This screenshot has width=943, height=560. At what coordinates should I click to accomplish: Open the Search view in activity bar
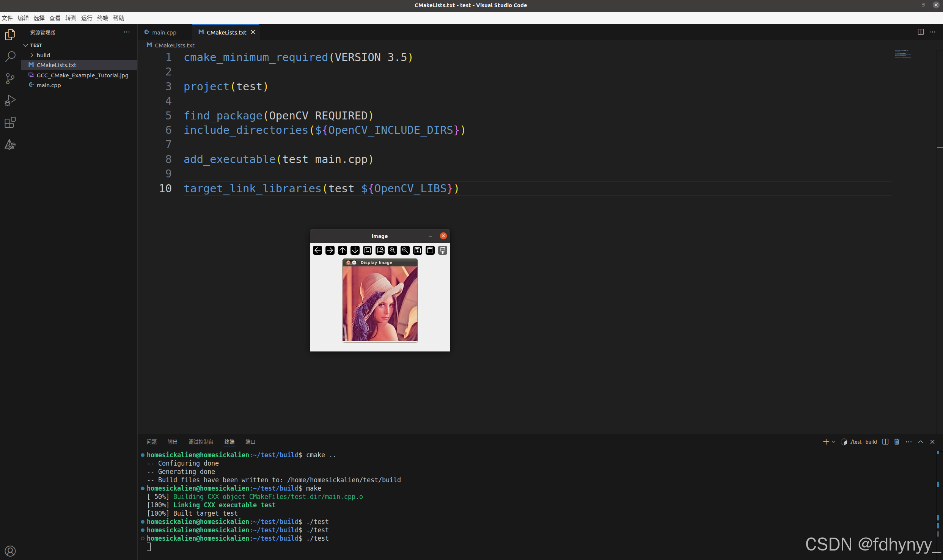click(x=10, y=57)
